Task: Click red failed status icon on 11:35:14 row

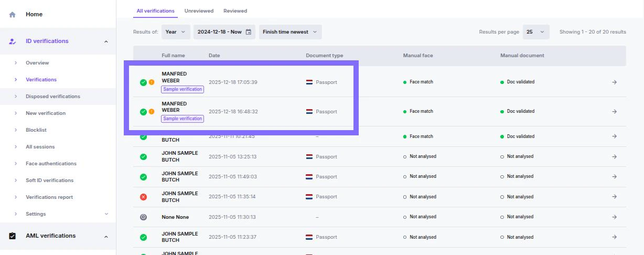Action: point(143,197)
